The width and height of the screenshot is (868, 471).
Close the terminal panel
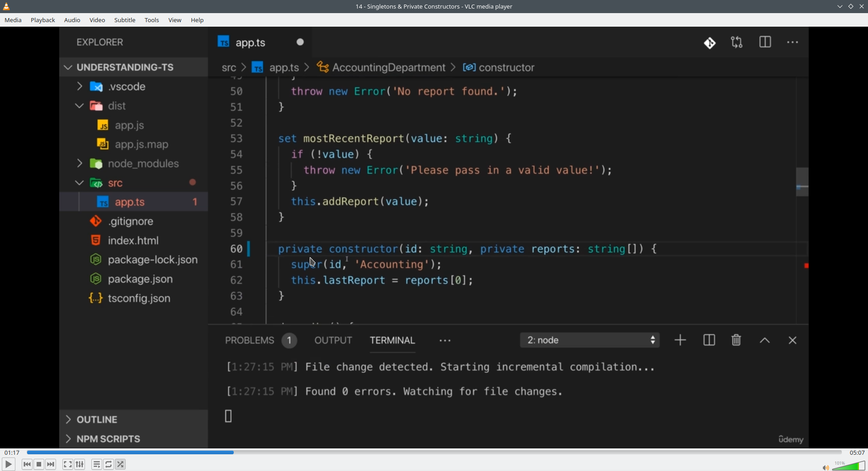coord(793,340)
